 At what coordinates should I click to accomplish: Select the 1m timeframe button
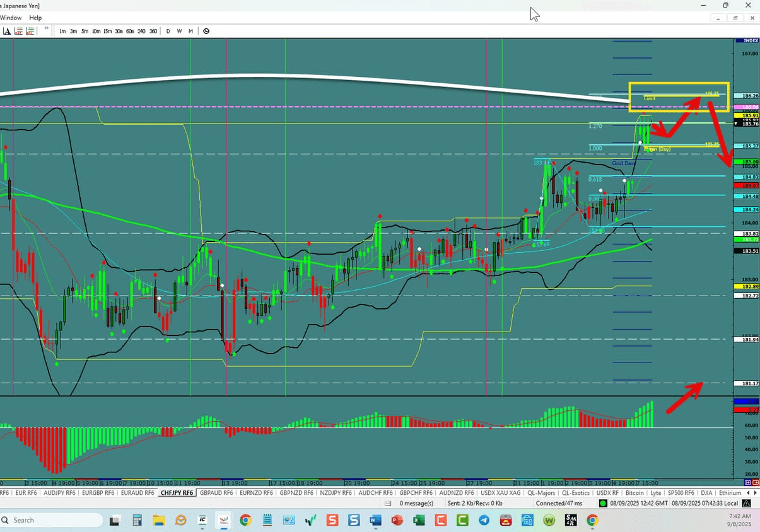(x=62, y=31)
